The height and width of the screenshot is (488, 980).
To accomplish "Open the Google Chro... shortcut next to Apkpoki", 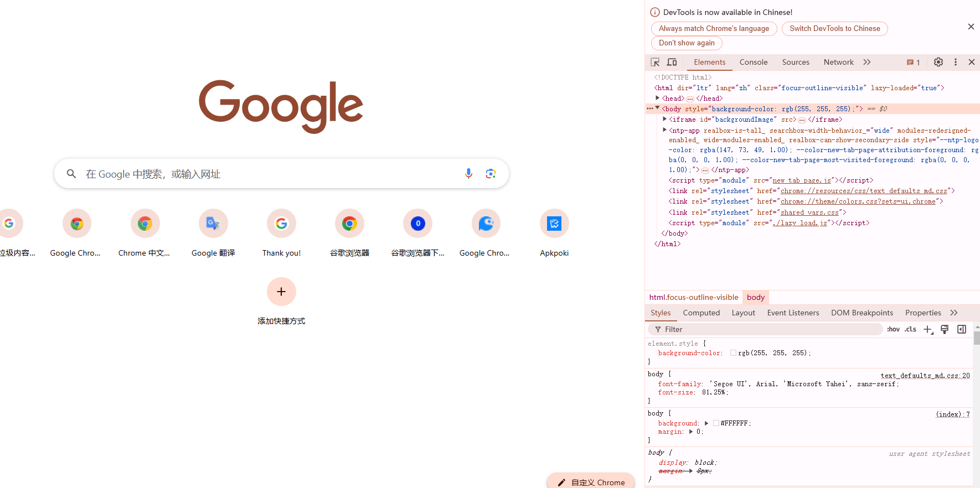I will pos(486,233).
